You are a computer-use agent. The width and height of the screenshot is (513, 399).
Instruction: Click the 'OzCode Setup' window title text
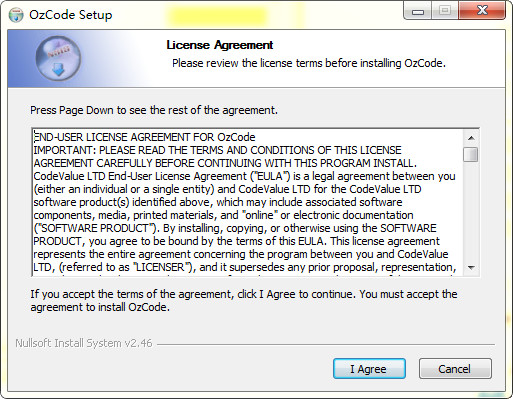71,15
